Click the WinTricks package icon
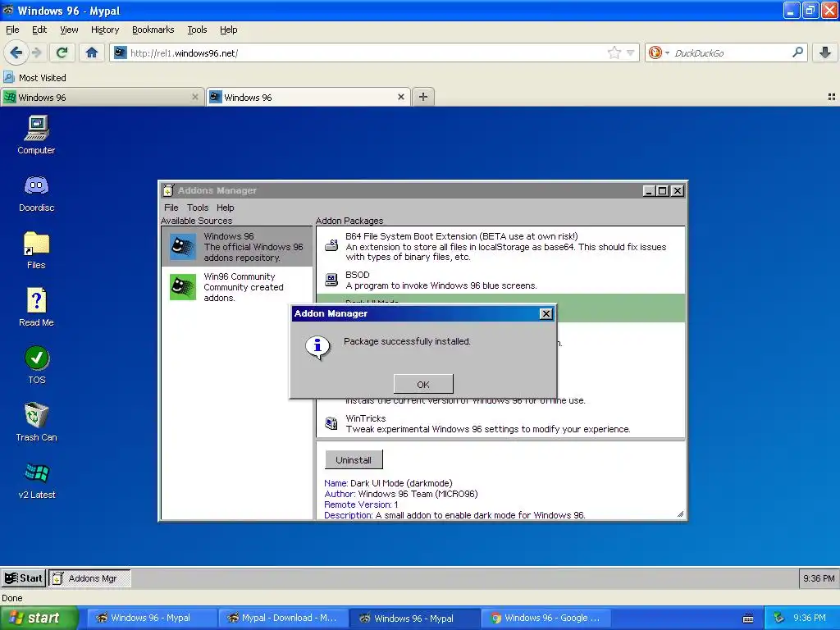 click(x=331, y=423)
